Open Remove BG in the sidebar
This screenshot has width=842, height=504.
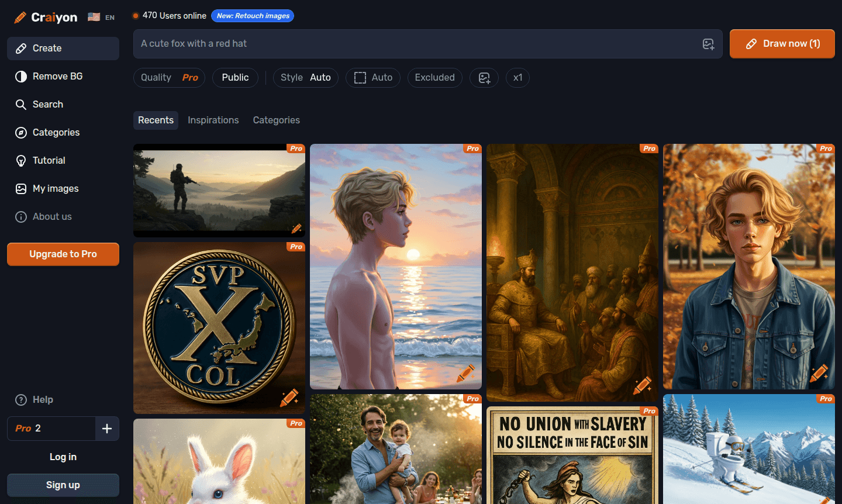(57, 76)
